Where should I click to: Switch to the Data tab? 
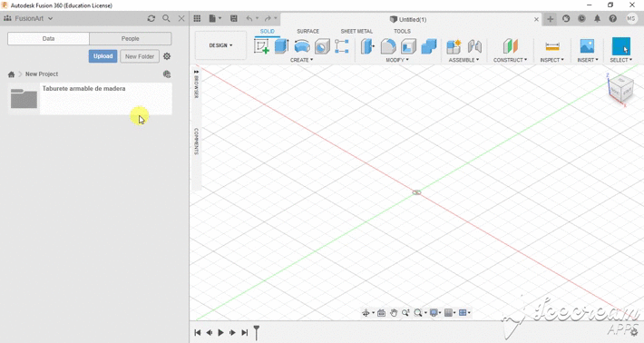pyautogui.click(x=48, y=39)
